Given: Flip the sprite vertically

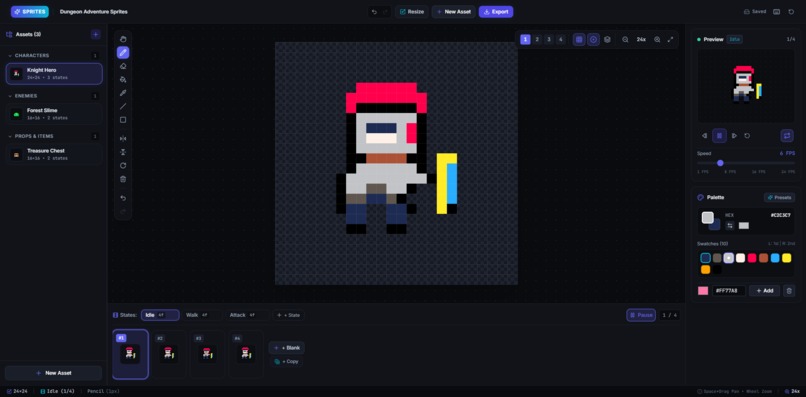Looking at the screenshot, I should 123,152.
